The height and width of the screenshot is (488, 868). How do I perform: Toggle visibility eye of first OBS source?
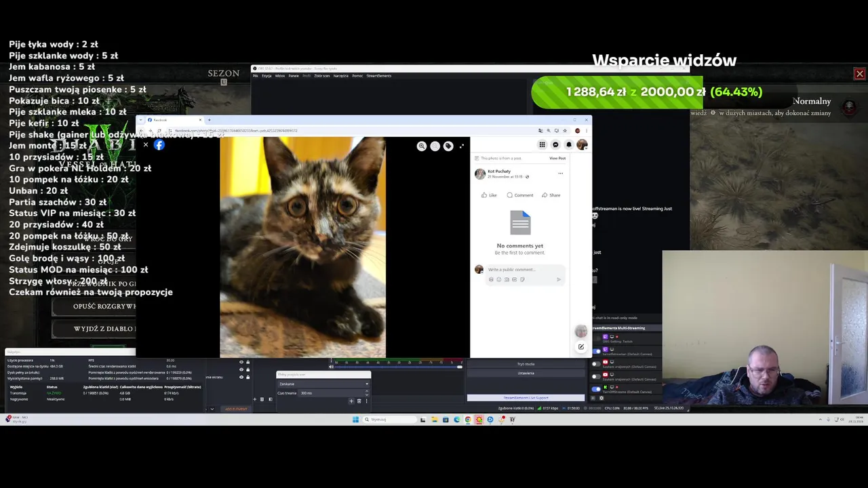[241, 362]
